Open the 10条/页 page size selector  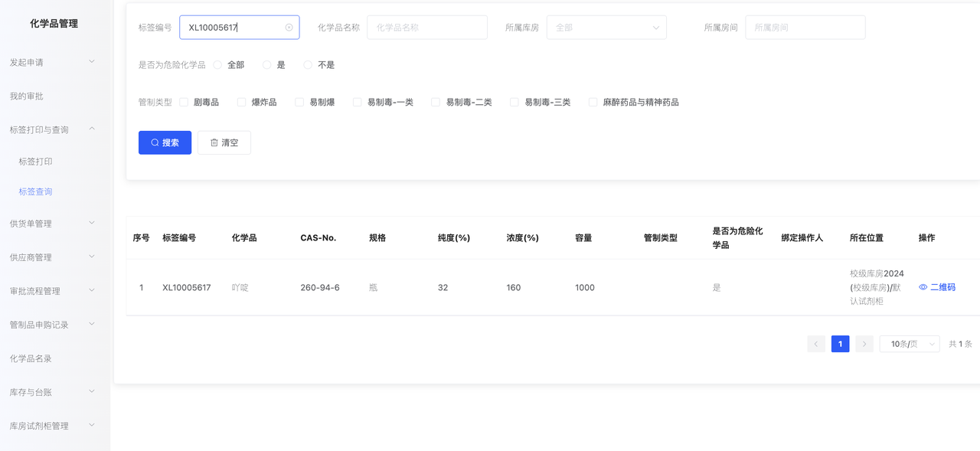pos(909,344)
